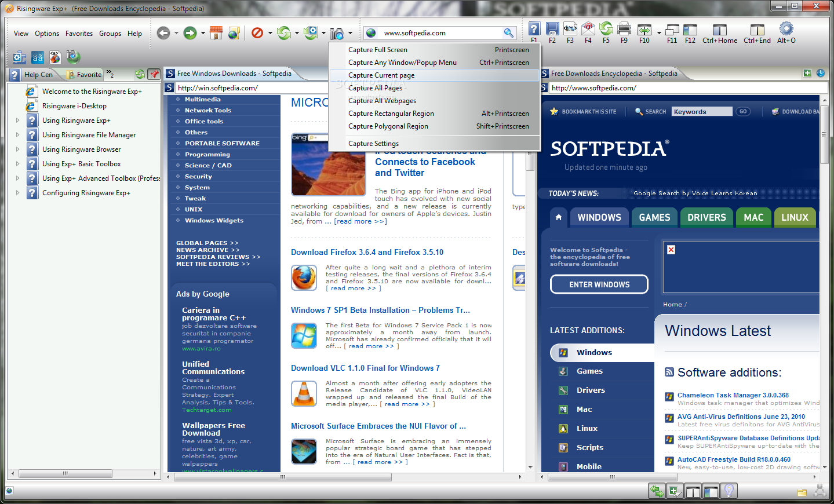The image size is (834, 504).
Task: Click the F2 floppy disk save icon
Action: (x=552, y=28)
